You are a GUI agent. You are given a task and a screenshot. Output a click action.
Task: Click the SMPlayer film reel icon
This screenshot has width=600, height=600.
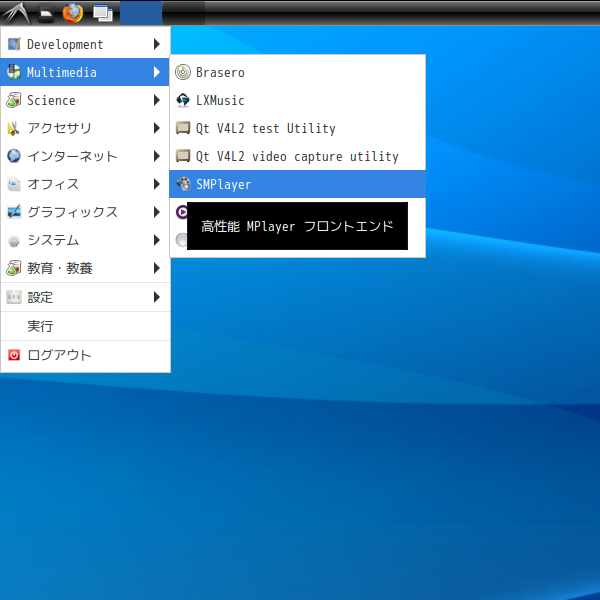(x=183, y=184)
